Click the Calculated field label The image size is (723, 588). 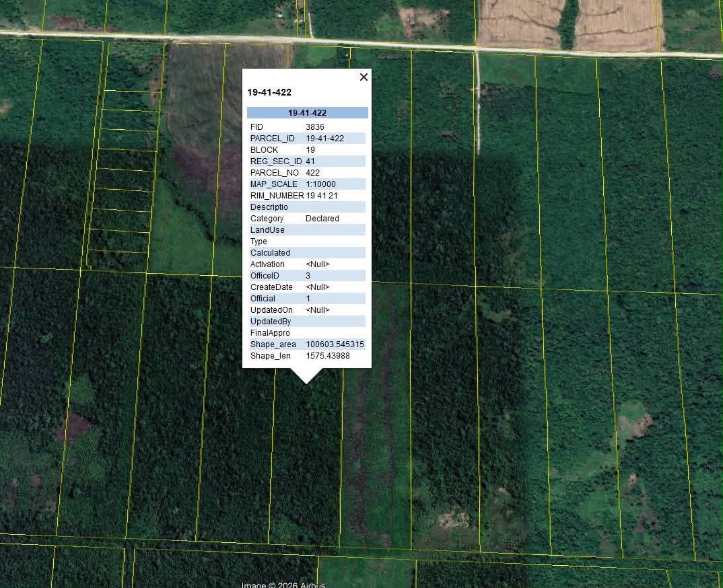(270, 252)
